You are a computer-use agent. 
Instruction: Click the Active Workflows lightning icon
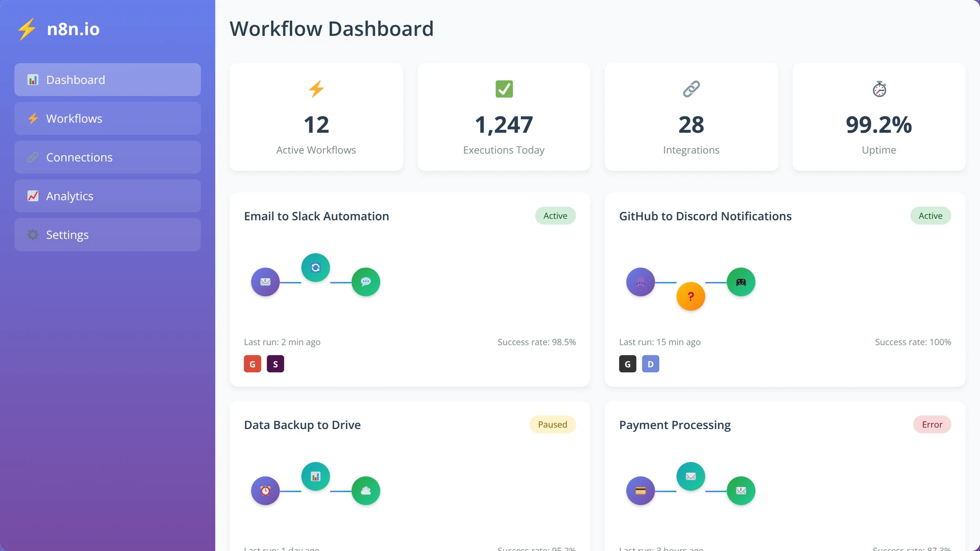[x=316, y=89]
